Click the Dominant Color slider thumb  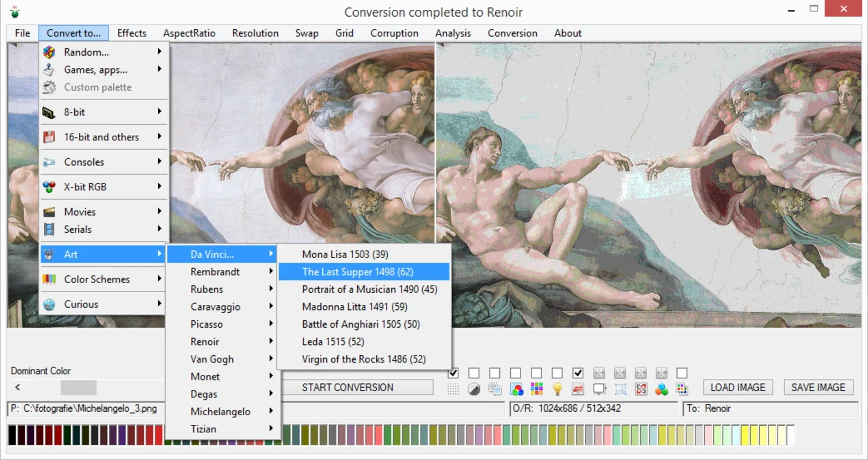[x=79, y=388]
